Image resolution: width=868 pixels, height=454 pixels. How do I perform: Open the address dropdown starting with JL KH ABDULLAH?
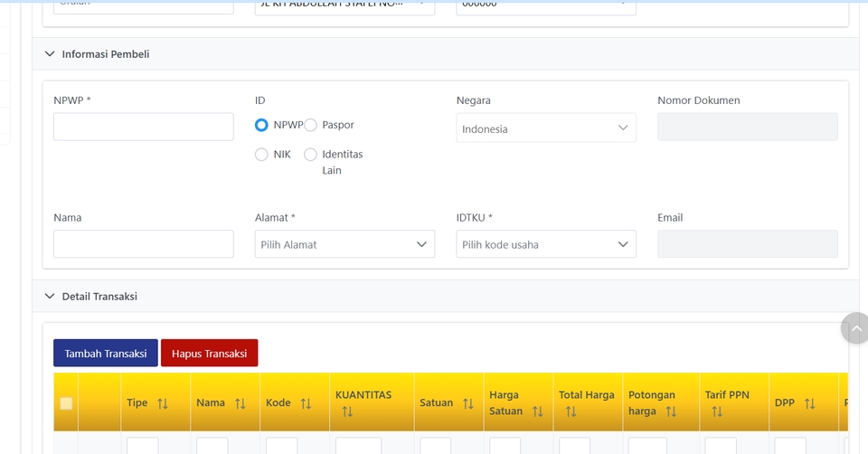(344, 7)
